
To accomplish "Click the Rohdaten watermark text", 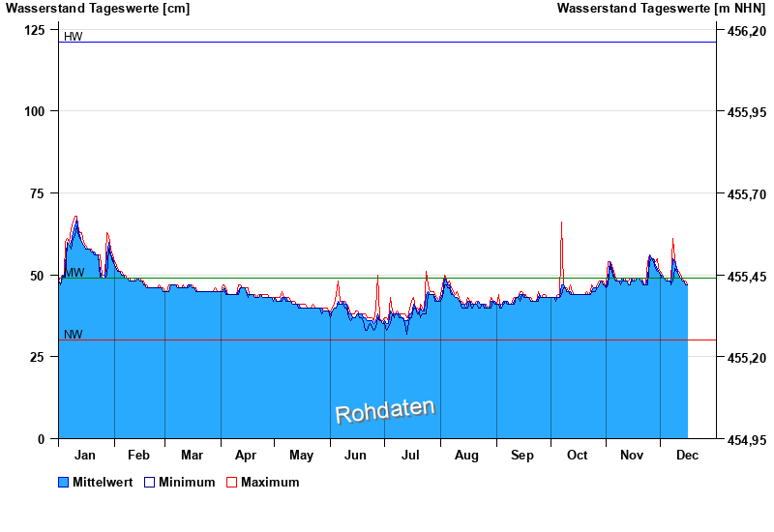I will coord(385,411).
